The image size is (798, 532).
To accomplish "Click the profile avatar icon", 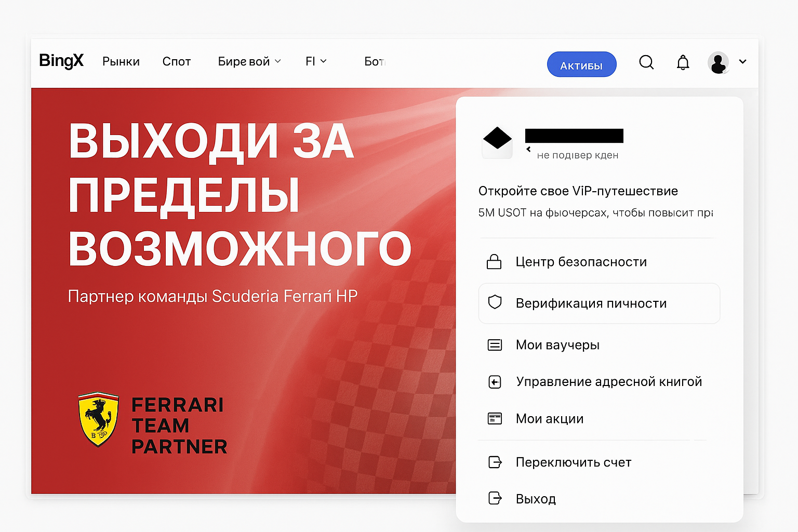I will [719, 63].
